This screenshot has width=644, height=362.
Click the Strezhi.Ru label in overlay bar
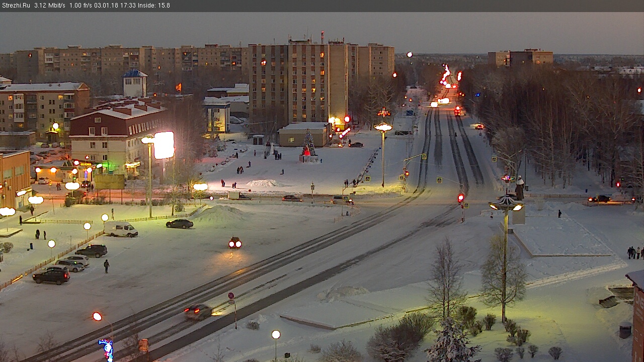click(x=16, y=6)
